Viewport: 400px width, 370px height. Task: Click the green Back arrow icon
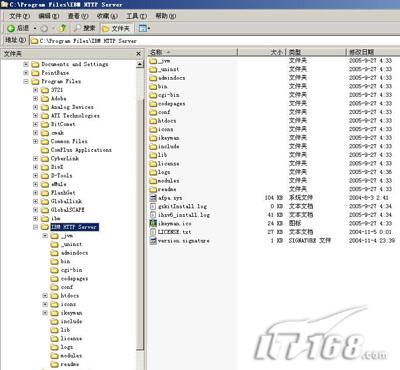coord(11,29)
